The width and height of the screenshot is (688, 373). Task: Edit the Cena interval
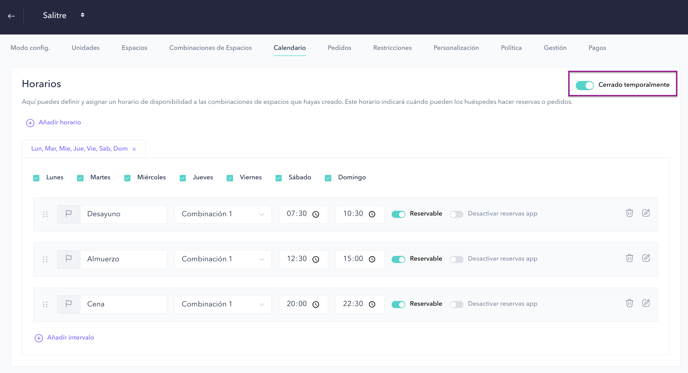point(646,303)
